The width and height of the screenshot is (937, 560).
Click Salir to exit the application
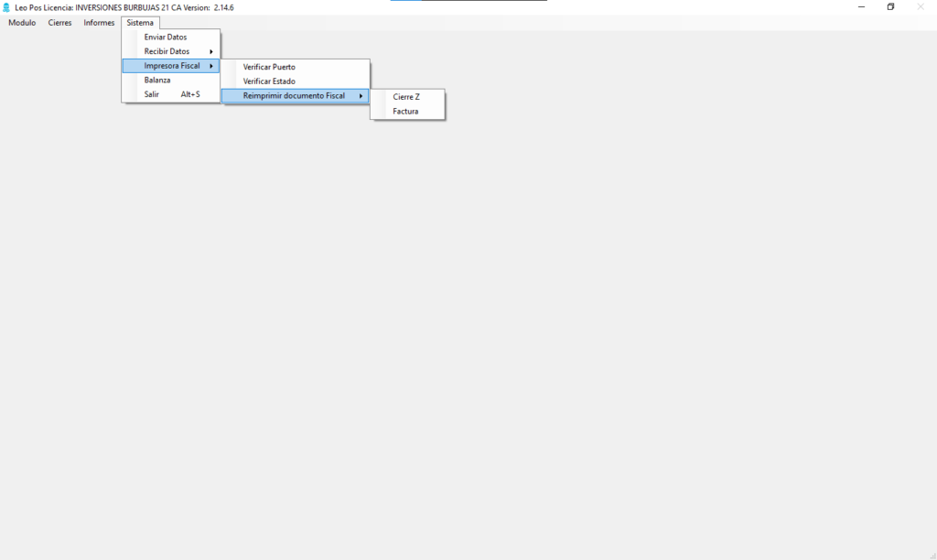tap(171, 94)
